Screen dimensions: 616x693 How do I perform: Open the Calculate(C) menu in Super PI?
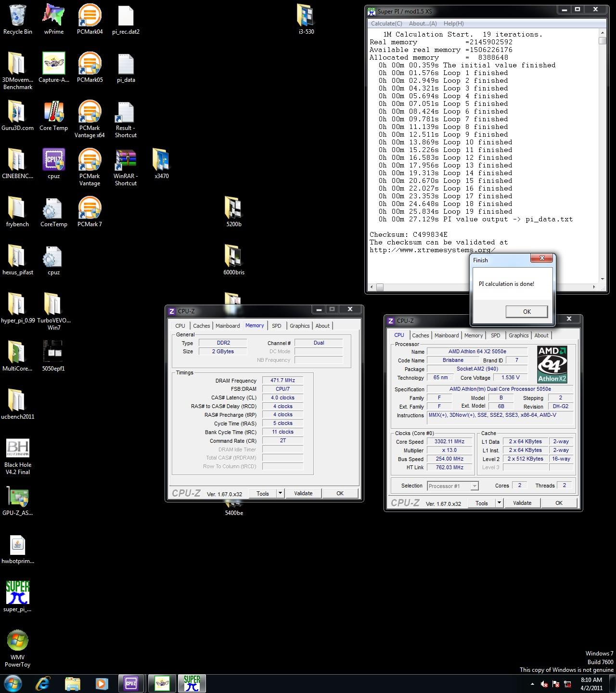pos(386,24)
